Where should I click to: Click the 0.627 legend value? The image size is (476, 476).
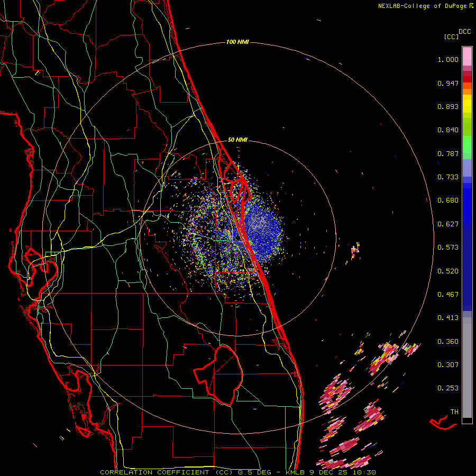point(448,224)
